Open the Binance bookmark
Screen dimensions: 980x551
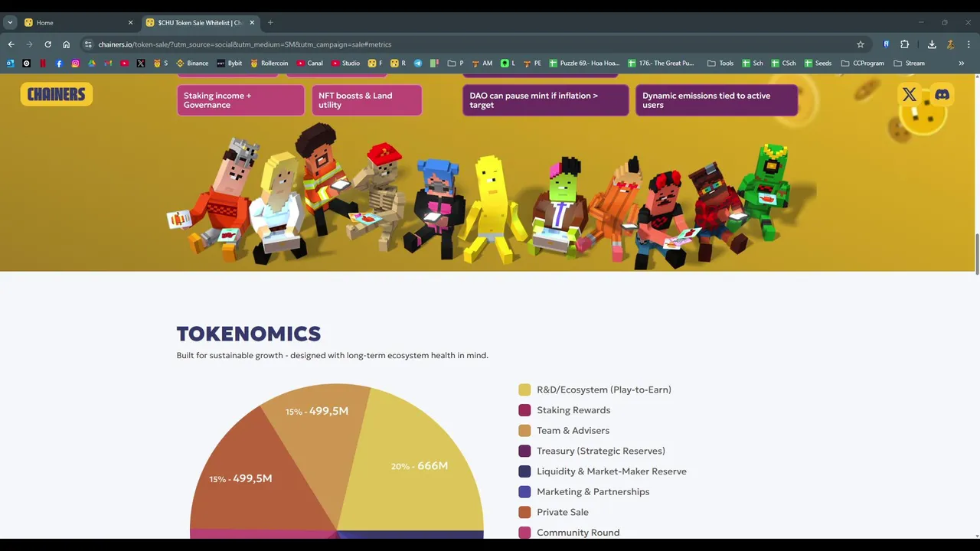pyautogui.click(x=192, y=64)
